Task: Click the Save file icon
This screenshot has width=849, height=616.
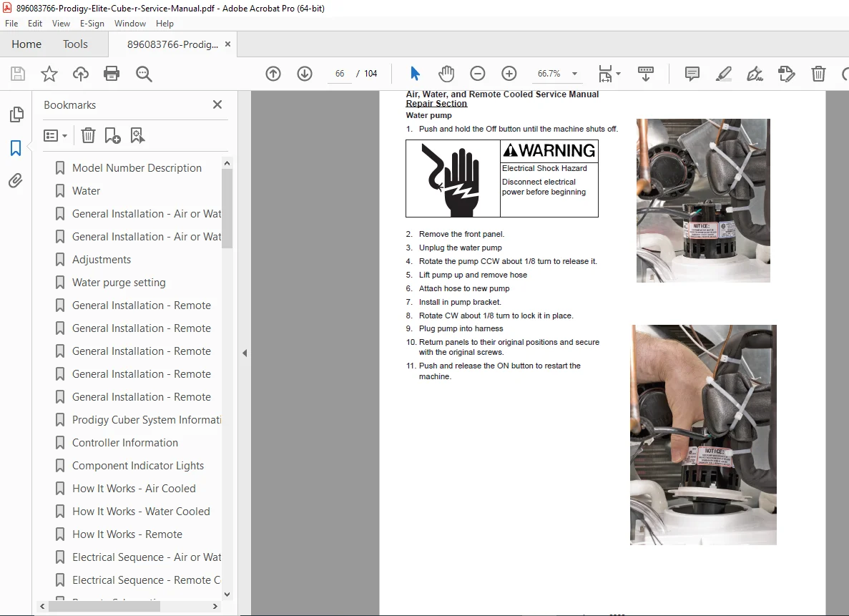Action: (18, 74)
